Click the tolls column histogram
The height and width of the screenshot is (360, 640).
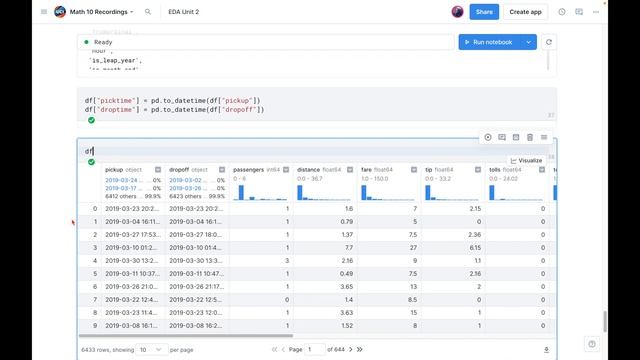coord(516,193)
